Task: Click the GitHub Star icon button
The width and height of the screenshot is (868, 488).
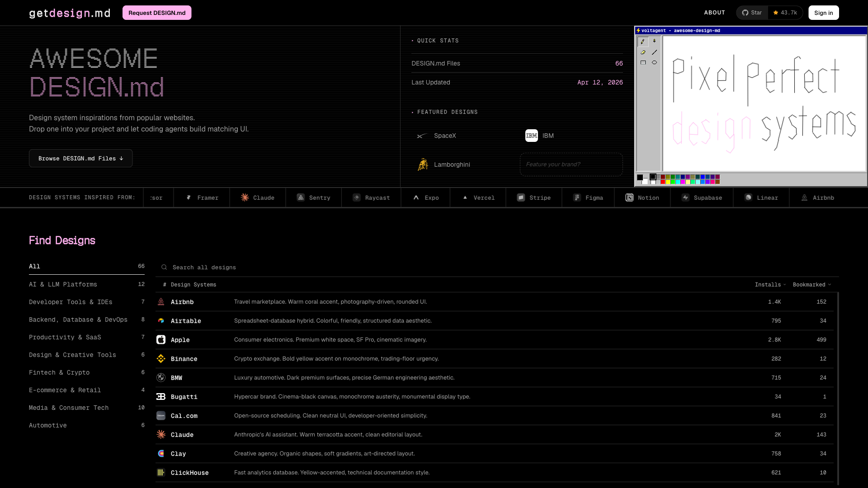Action: click(752, 13)
